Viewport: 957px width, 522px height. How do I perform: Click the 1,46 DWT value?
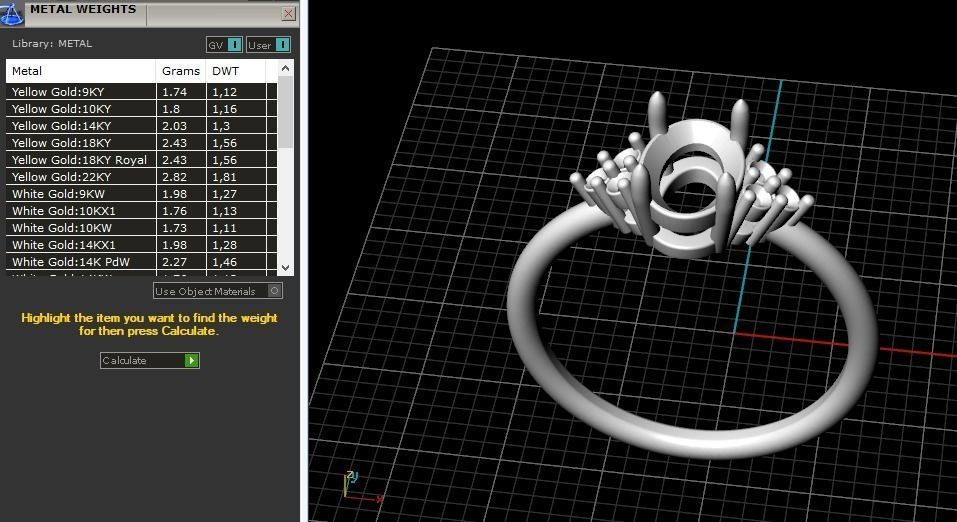[225, 262]
